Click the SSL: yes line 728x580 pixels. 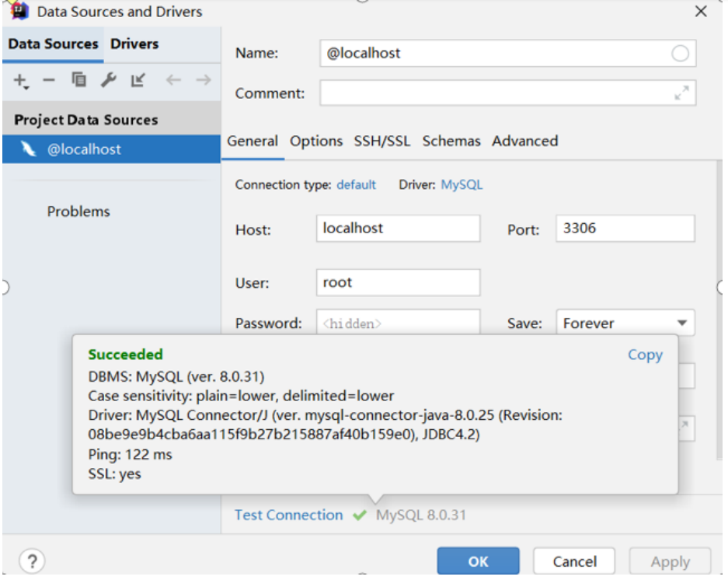115,474
